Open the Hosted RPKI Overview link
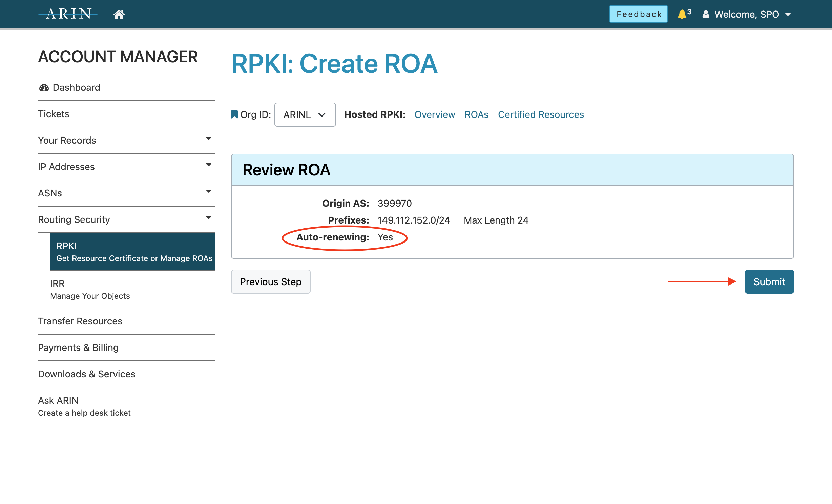832x504 pixels. (435, 114)
